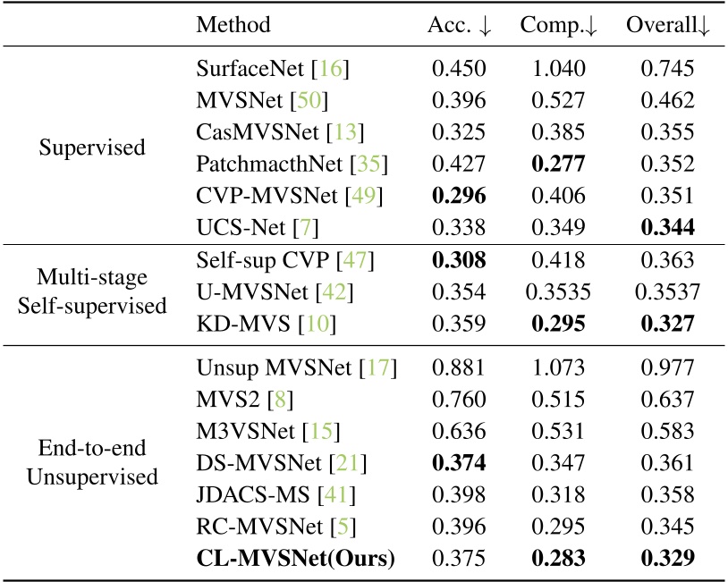Click reference 7 beside UCS-Net
Viewport: 728px width, 582px height.
click(306, 227)
